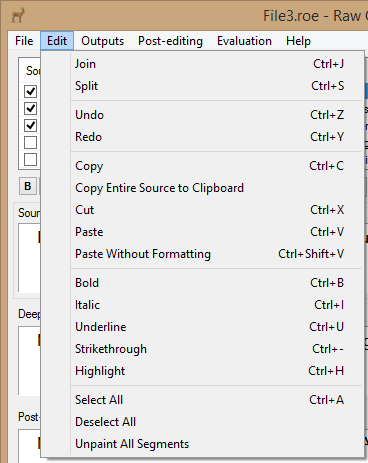Open the Evaluation menu
This screenshot has height=463, width=368.
point(244,41)
